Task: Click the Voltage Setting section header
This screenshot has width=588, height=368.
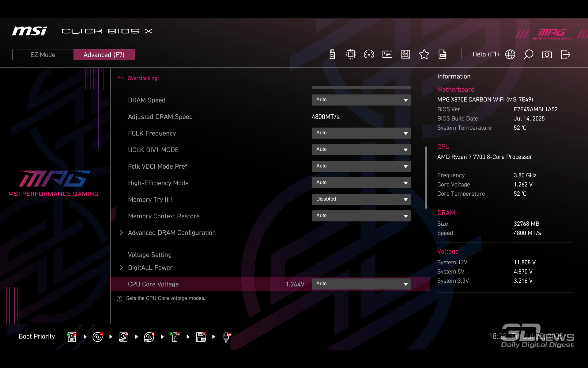Action: coord(149,255)
